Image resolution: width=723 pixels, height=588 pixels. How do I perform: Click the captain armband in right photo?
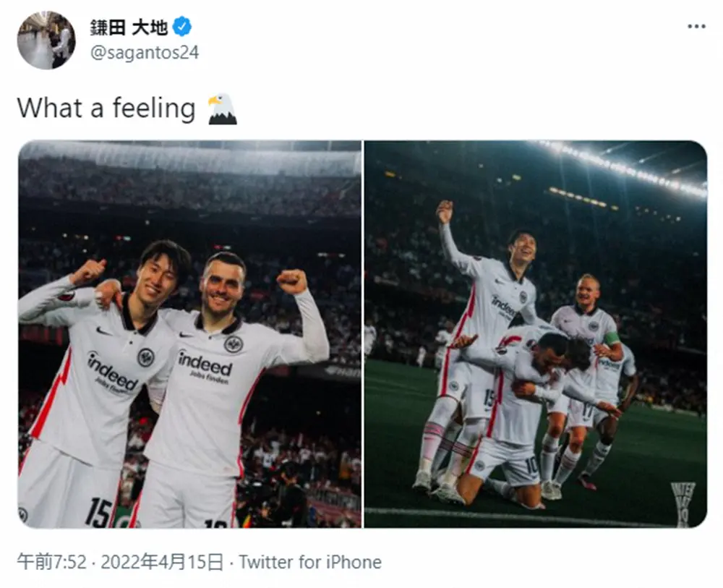612,338
